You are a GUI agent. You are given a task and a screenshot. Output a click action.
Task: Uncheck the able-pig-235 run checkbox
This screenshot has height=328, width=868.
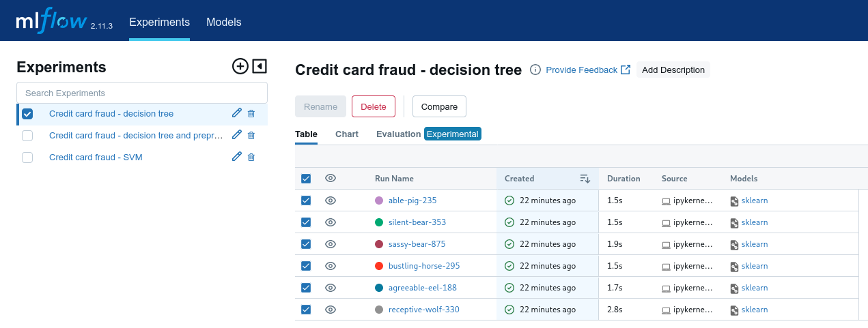tap(306, 200)
